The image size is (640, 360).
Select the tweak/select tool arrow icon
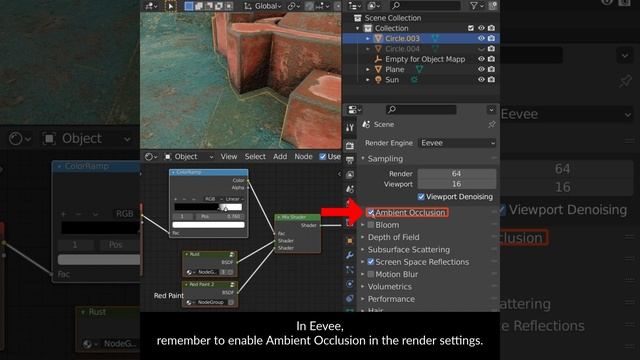coord(171,6)
